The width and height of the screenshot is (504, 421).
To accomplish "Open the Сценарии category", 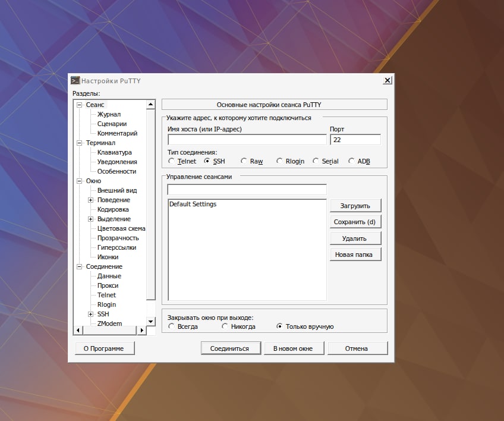I will pos(112,124).
